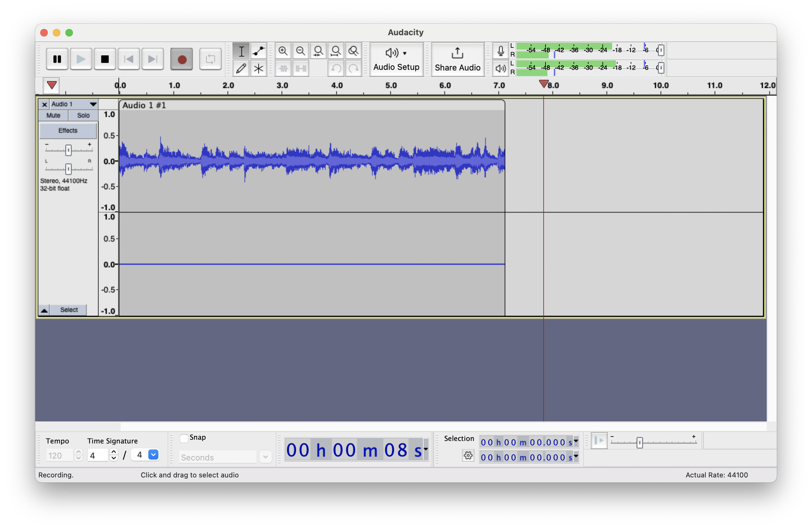Click the upper channel vertical scale ruler
The width and height of the screenshot is (812, 529).
[109, 161]
